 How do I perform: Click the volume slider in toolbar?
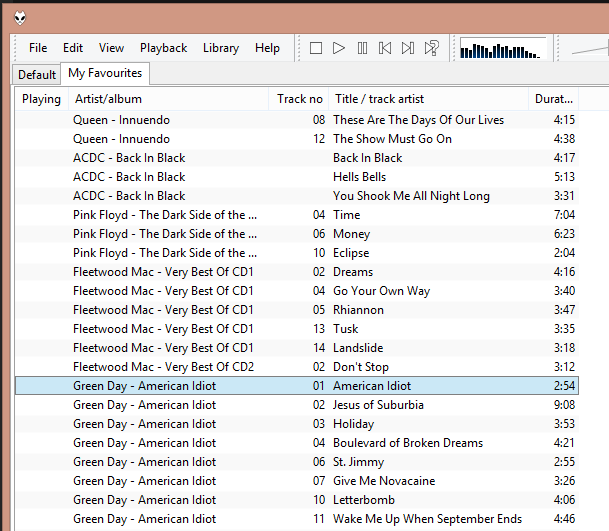tap(588, 49)
